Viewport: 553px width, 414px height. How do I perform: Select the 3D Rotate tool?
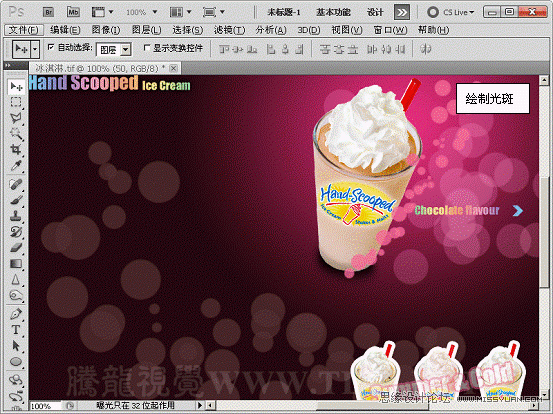click(x=16, y=380)
